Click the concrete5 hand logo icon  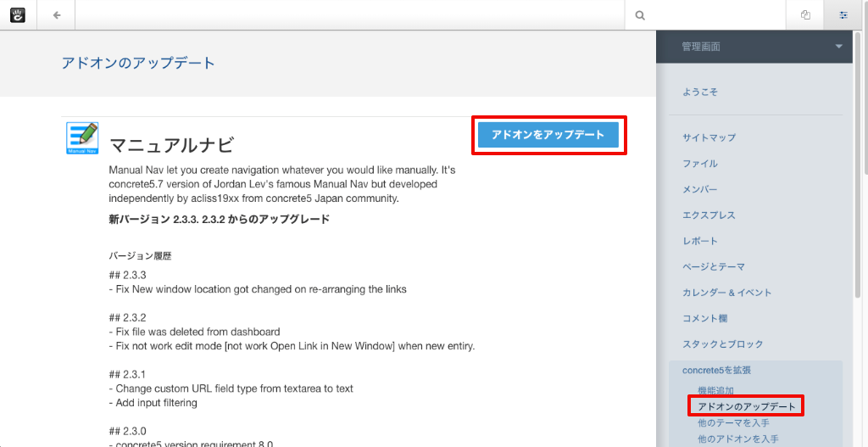pyautogui.click(x=17, y=14)
